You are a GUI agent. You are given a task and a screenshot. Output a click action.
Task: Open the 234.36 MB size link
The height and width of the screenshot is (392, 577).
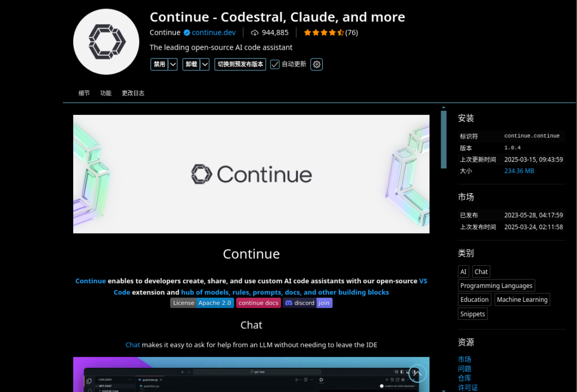click(x=519, y=171)
